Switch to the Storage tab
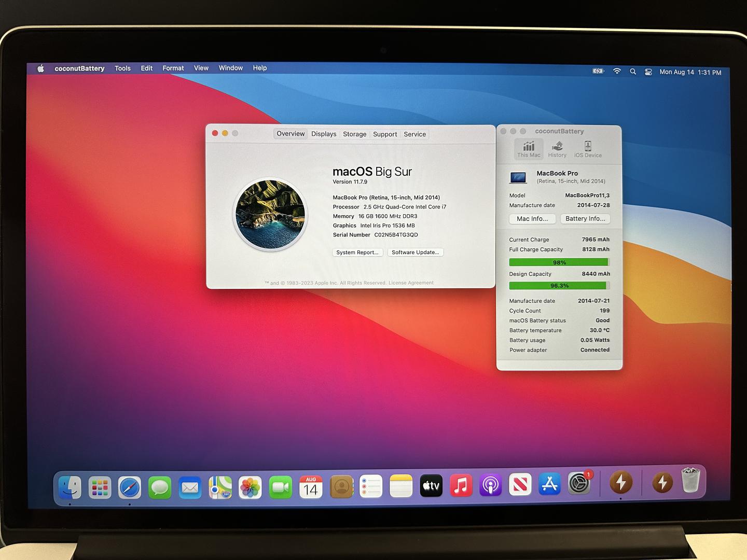Image resolution: width=747 pixels, height=560 pixels. (355, 134)
